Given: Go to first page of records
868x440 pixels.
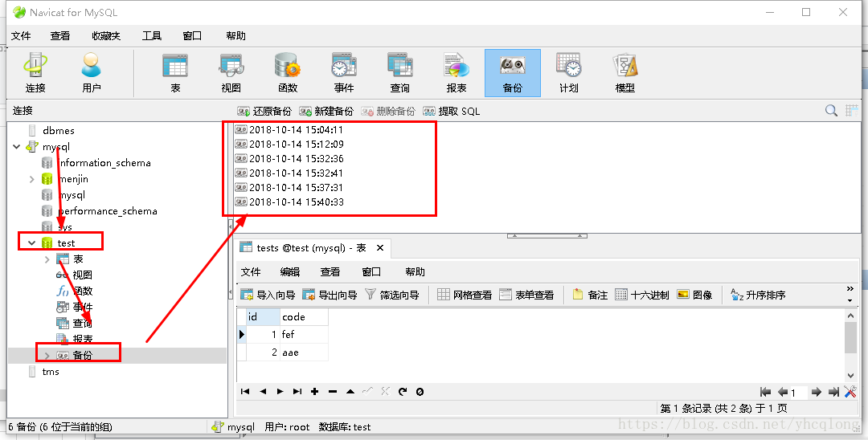Looking at the screenshot, I should tap(766, 392).
